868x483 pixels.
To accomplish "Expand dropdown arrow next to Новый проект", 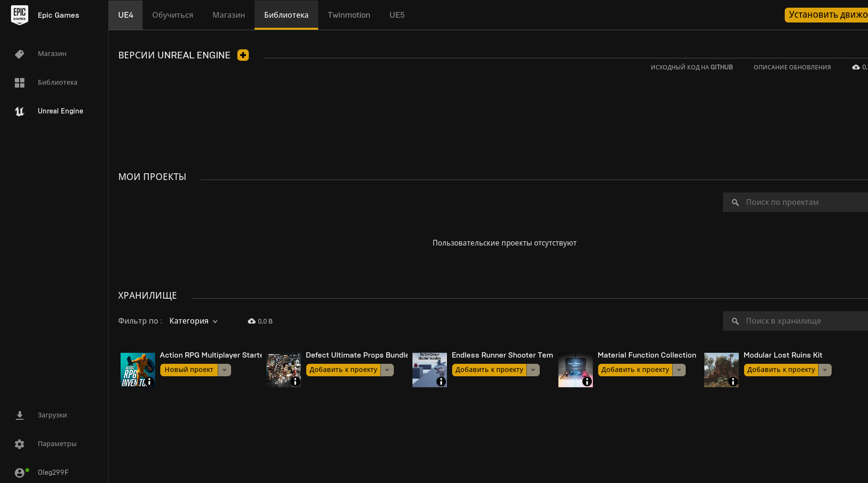I will pyautogui.click(x=224, y=370).
